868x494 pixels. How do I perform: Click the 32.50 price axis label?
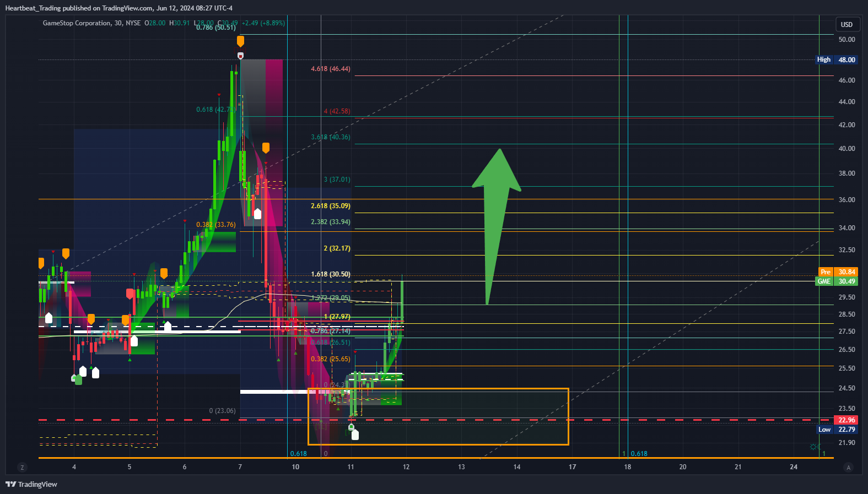(847, 250)
